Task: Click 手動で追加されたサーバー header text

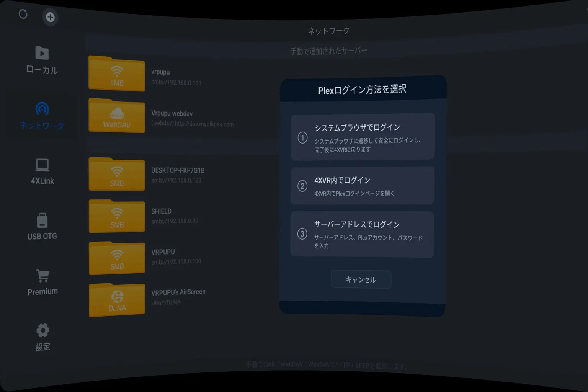Action: [x=328, y=51]
